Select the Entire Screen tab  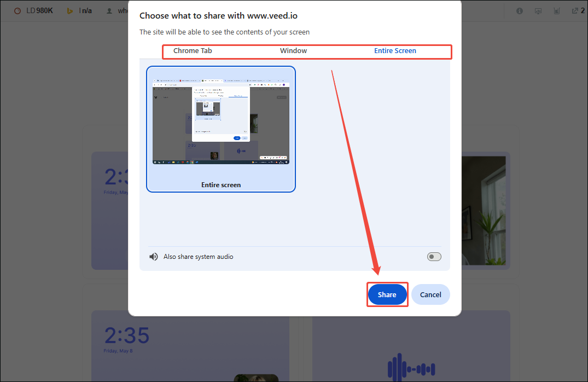[x=395, y=50]
